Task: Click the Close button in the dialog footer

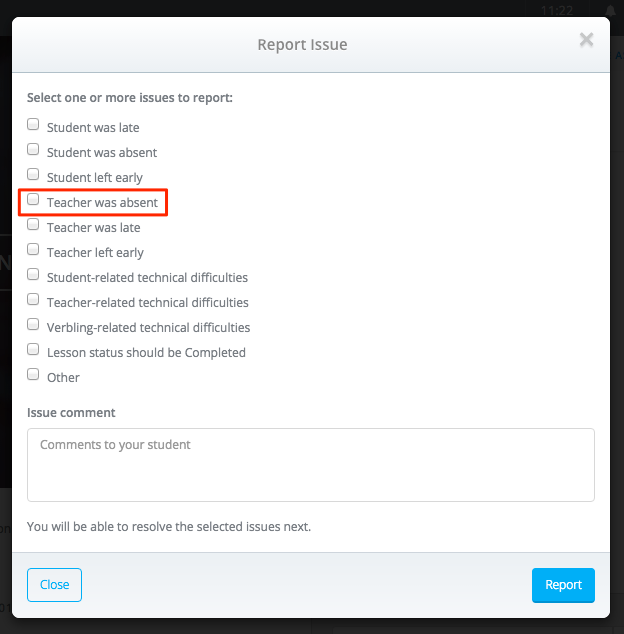Action: click(54, 585)
